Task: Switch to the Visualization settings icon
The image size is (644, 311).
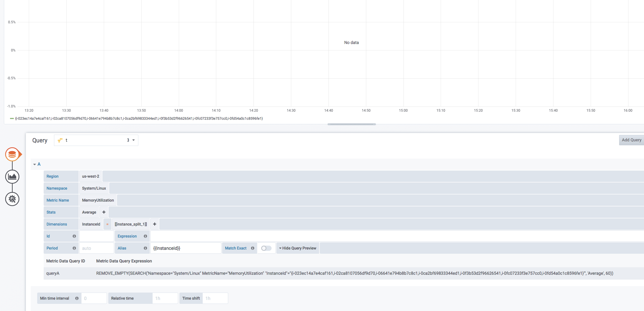Action: [x=12, y=177]
